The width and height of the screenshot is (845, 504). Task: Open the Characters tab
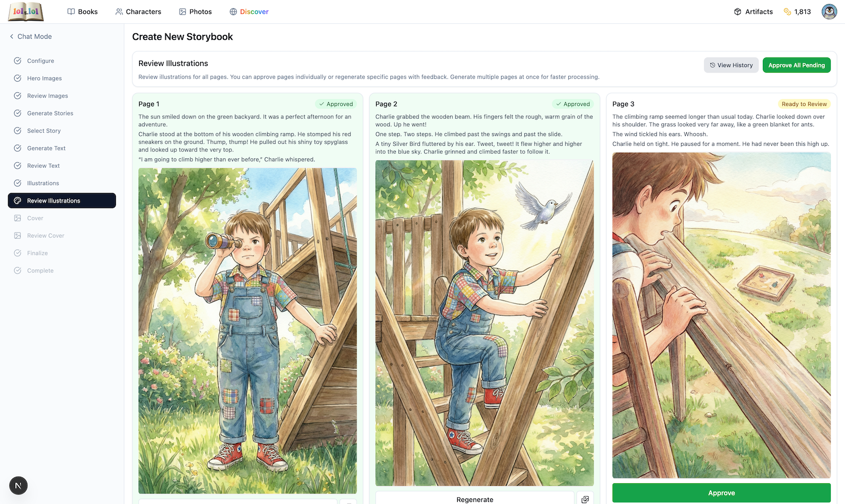tap(138, 12)
